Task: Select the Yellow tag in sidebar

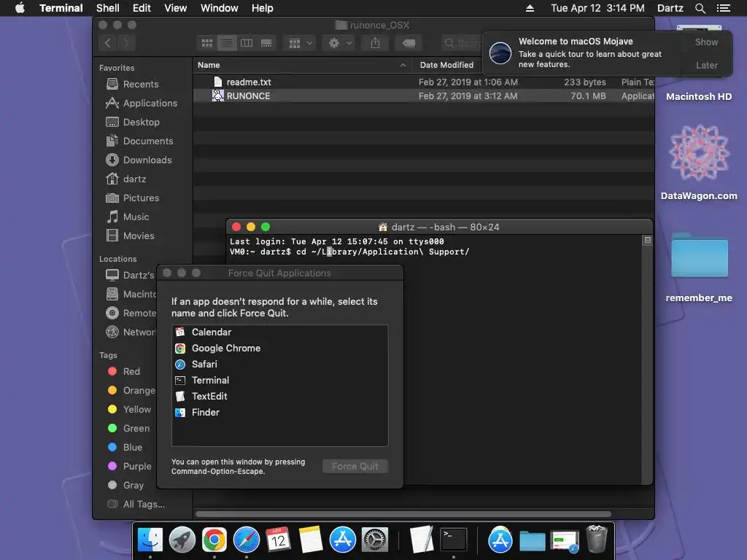Action: pyautogui.click(x=129, y=410)
